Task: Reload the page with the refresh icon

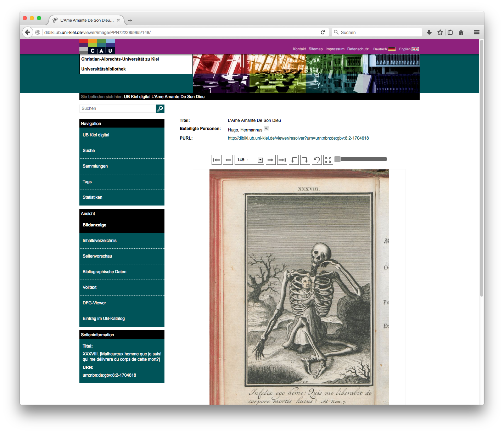Action: coord(323,32)
